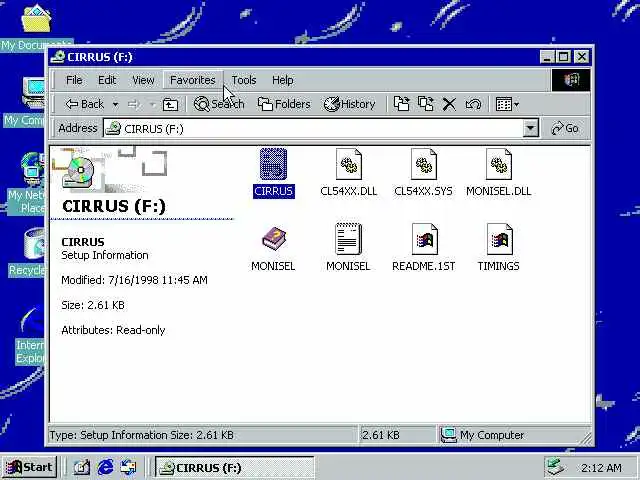Click the Copy To toolbar icon
Viewport: 640px width, 480px height.
tap(426, 104)
